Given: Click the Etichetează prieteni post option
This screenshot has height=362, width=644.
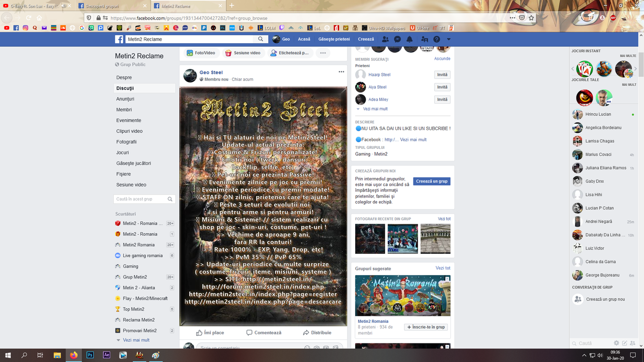Looking at the screenshot, I should coord(289,53).
